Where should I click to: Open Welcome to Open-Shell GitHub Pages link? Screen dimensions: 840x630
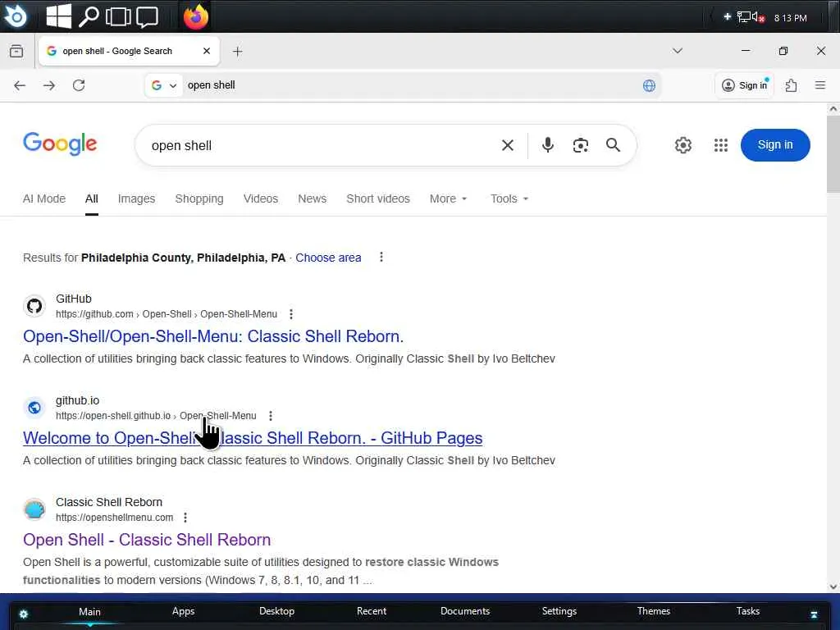click(253, 438)
